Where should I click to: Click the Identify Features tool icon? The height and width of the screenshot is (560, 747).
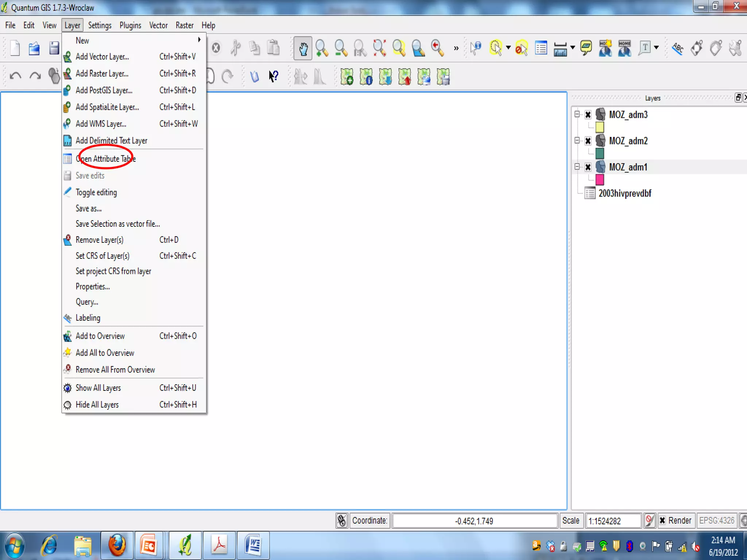point(476,48)
